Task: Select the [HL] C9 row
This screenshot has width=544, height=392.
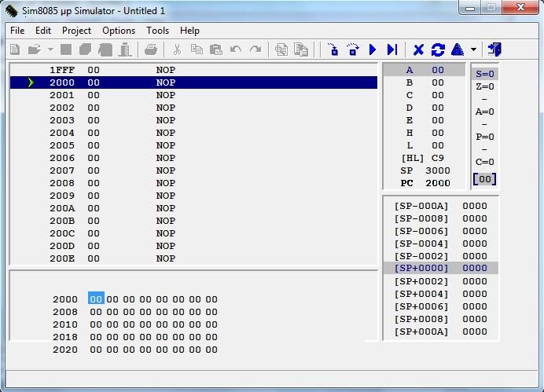Action: point(425,158)
